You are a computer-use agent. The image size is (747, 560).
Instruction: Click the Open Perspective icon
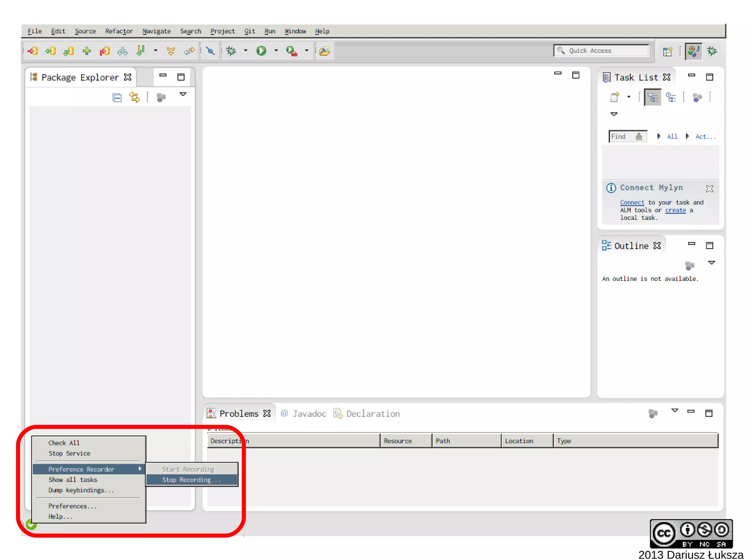click(x=667, y=51)
